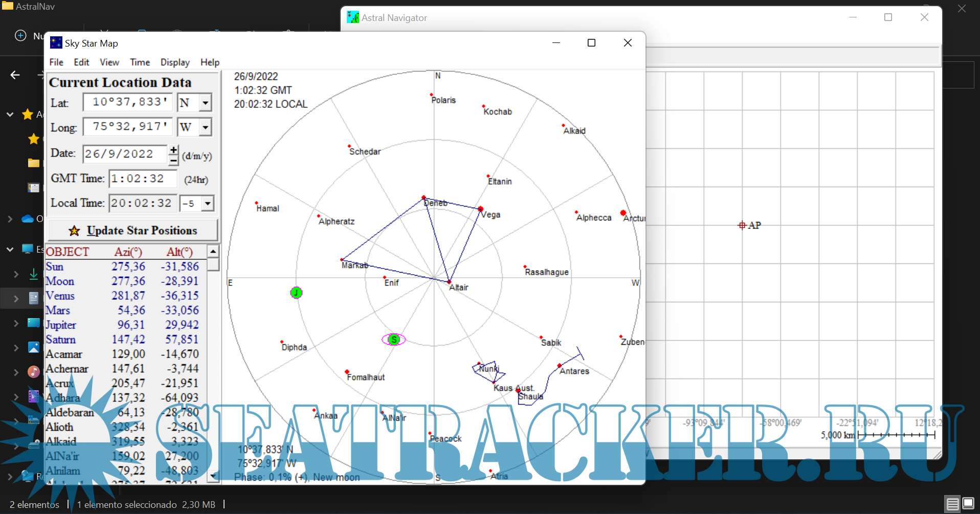
Task: Open the longitude W hemisphere dropdown
Action: (205, 127)
